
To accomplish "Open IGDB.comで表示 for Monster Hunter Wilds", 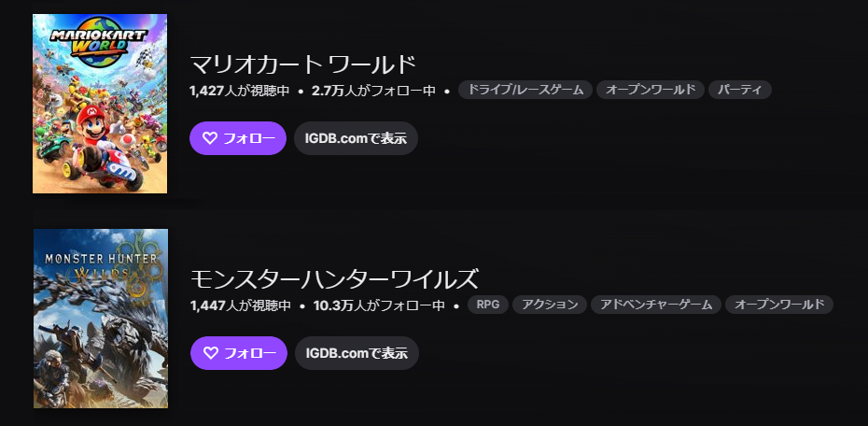I will click(357, 353).
